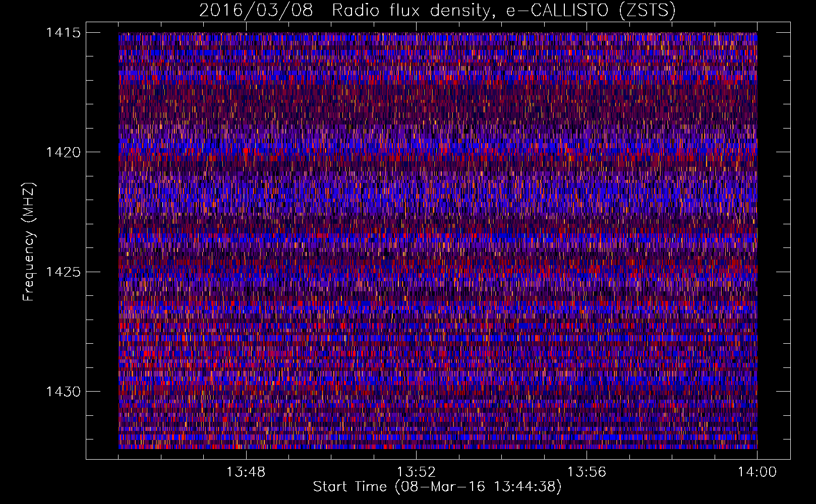This screenshot has width=816, height=504.
Task: Click the 'Frequency (MHZ)' vertical axis title
Action: [29, 242]
